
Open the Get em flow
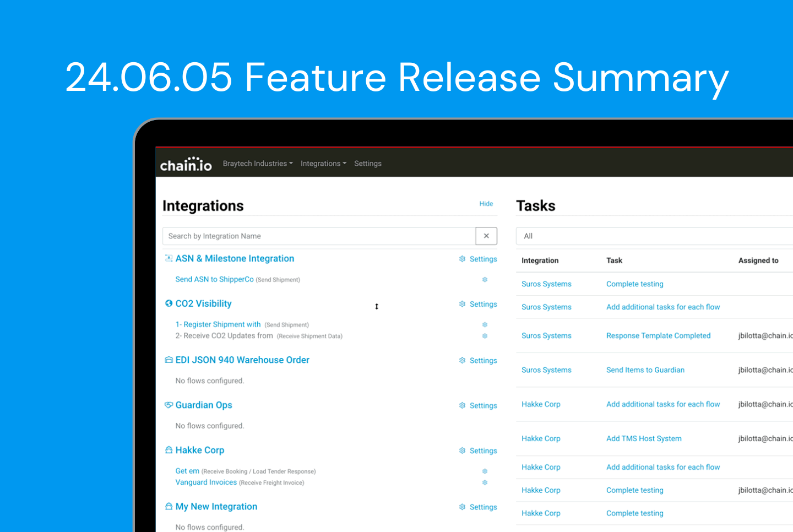(x=187, y=471)
